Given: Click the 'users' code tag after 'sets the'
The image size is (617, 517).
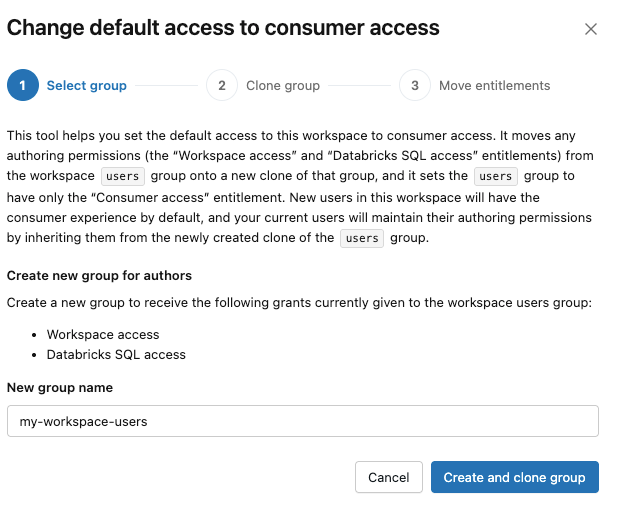Looking at the screenshot, I should pos(493,176).
